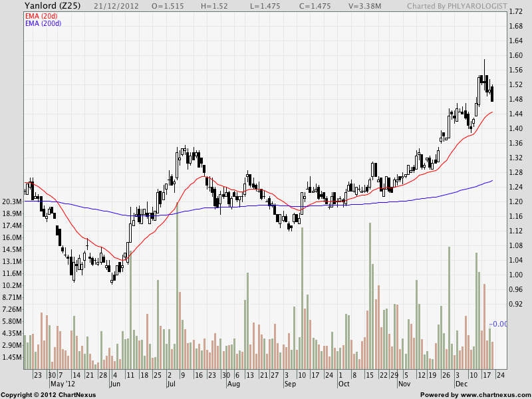Click the 20.3M volume axis label
The width and height of the screenshot is (532, 399).
point(11,201)
